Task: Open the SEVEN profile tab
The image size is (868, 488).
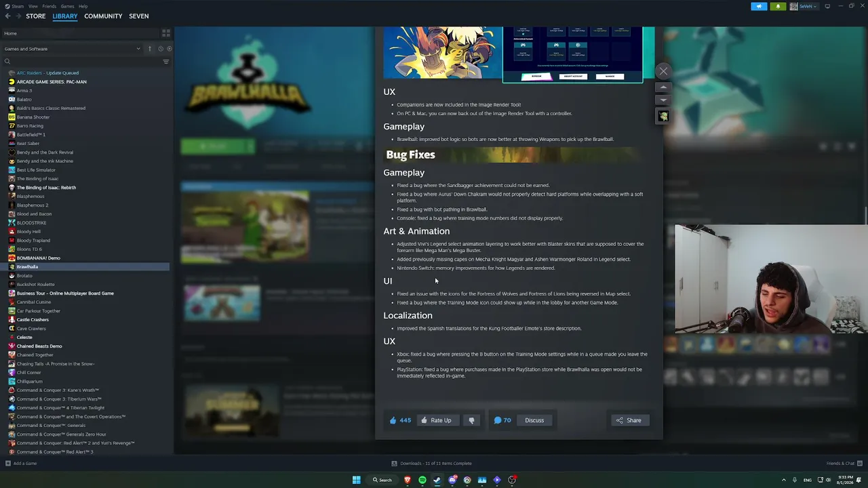Action: pos(139,16)
